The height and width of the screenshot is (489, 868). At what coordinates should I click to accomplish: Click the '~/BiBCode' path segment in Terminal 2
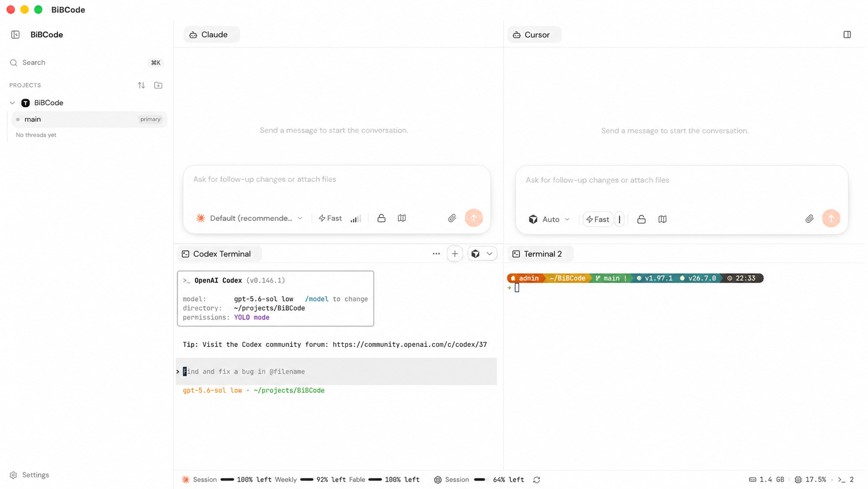tap(567, 279)
